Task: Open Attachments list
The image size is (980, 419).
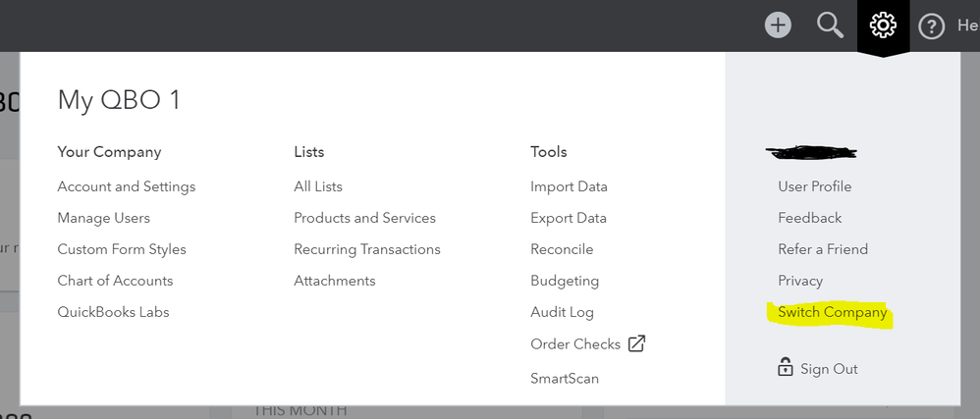Action: [x=335, y=281]
